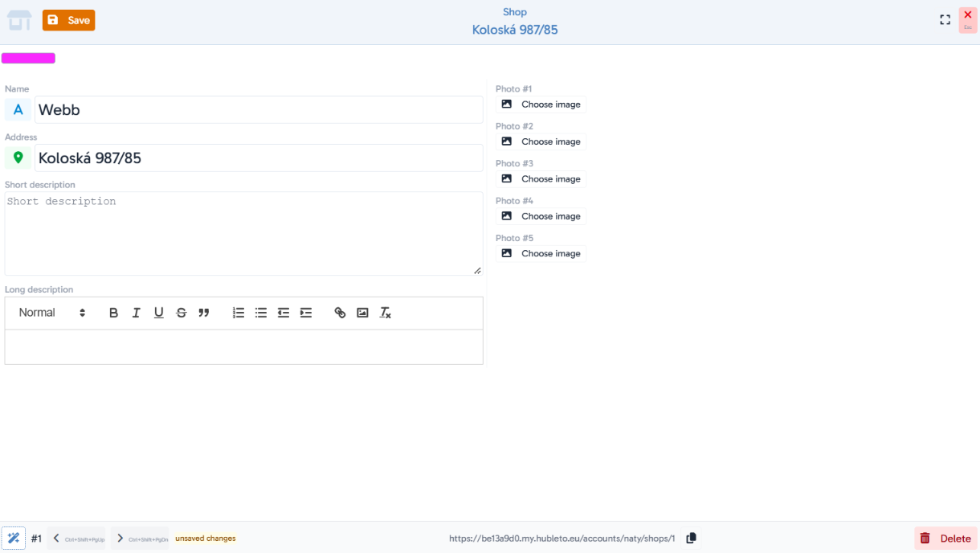980x553 pixels.
Task: Click the 'Koloská 987/85' title in the header
Action: click(x=515, y=30)
